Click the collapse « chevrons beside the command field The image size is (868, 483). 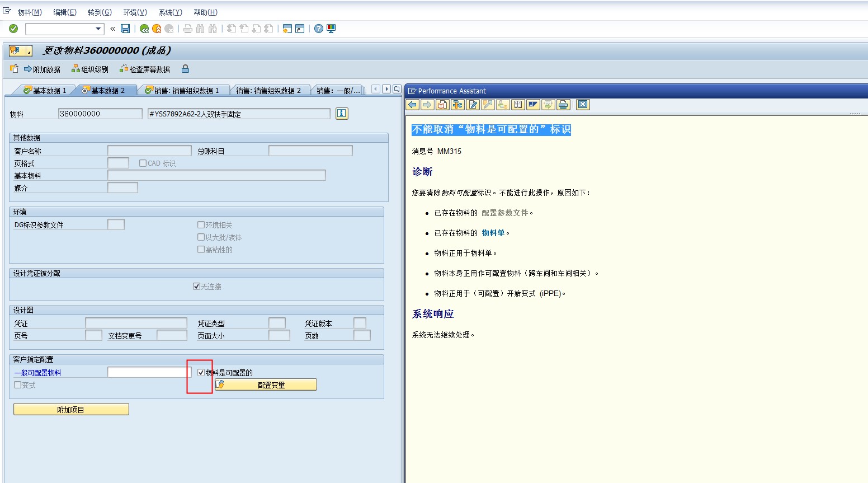coord(112,29)
